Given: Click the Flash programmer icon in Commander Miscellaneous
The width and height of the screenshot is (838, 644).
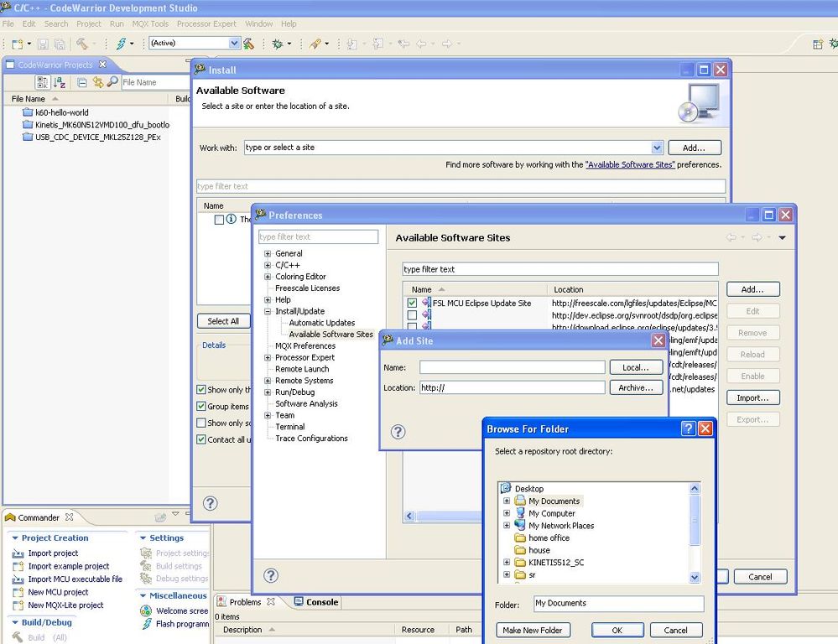Looking at the screenshot, I should click(147, 624).
